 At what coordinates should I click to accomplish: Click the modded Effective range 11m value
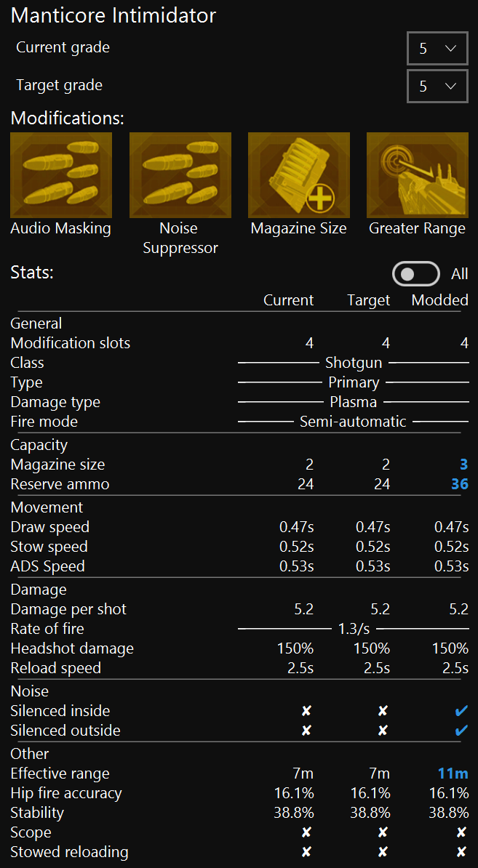point(453,773)
